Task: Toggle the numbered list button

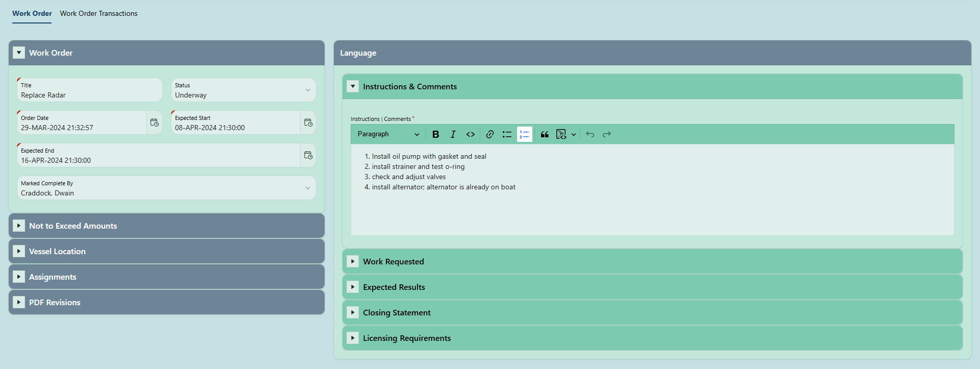Action: coord(524,134)
